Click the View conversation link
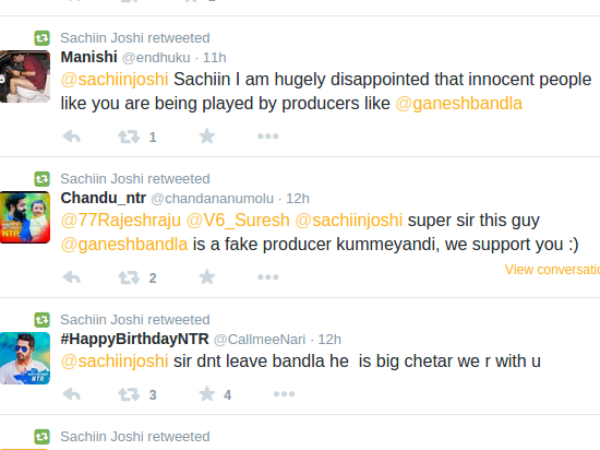600x450 pixels. tap(552, 269)
